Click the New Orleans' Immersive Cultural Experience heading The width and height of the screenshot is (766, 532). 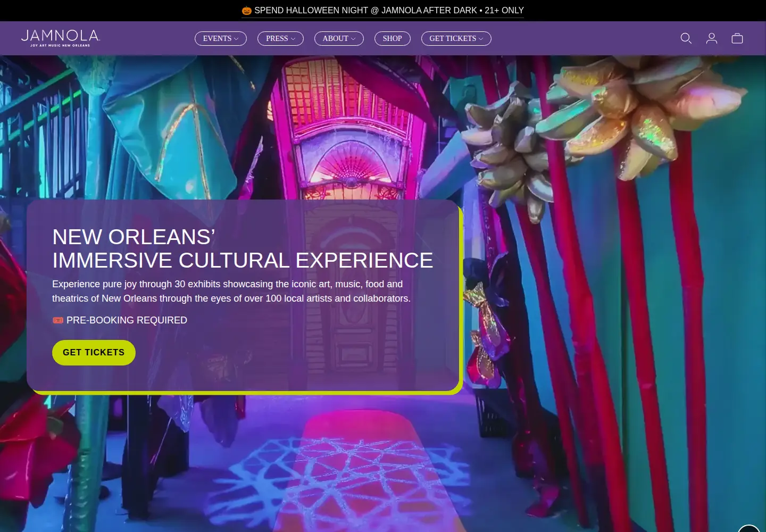pyautogui.click(x=243, y=248)
